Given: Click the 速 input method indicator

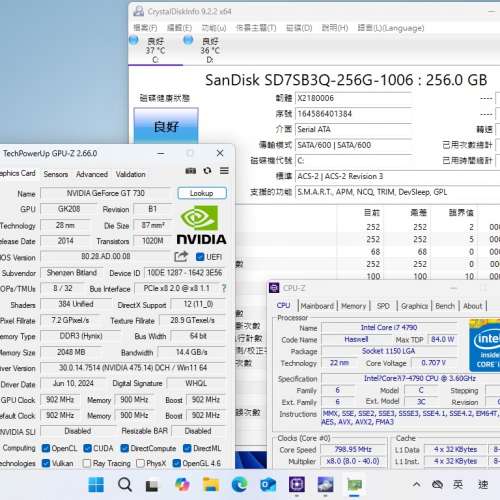Looking at the screenshot, I should 483,484.
